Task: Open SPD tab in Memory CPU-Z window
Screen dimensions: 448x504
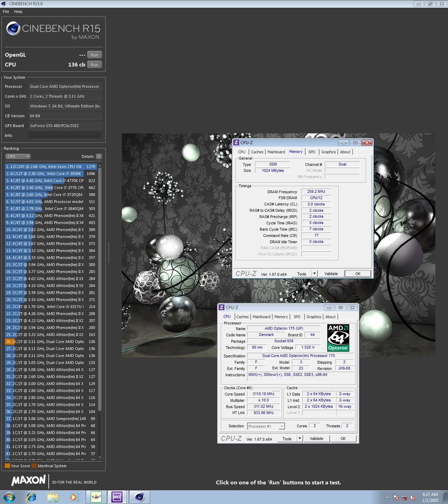Action: tap(312, 152)
